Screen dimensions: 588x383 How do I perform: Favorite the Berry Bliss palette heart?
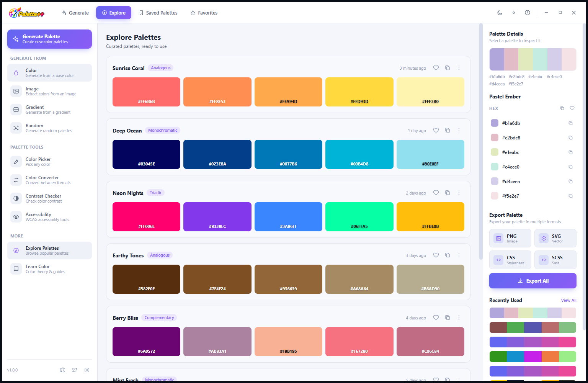436,318
